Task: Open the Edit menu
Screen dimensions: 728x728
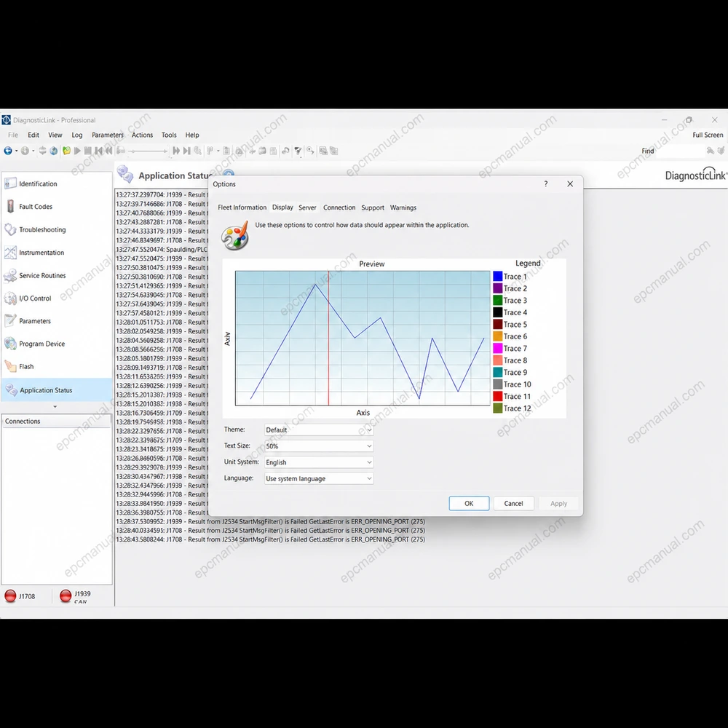Action: point(33,135)
